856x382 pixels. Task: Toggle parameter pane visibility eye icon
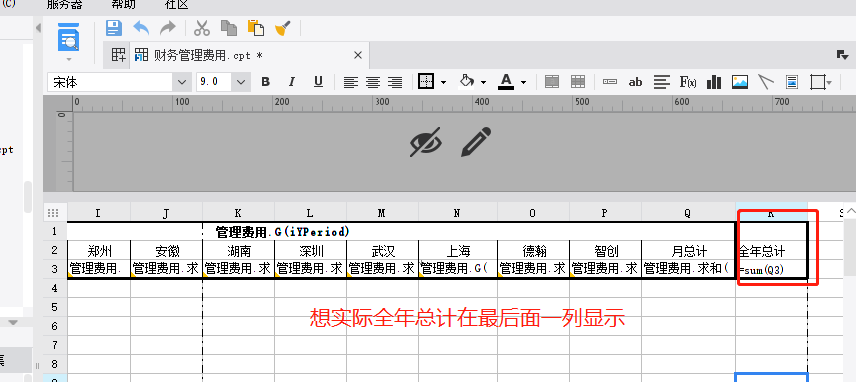click(426, 142)
